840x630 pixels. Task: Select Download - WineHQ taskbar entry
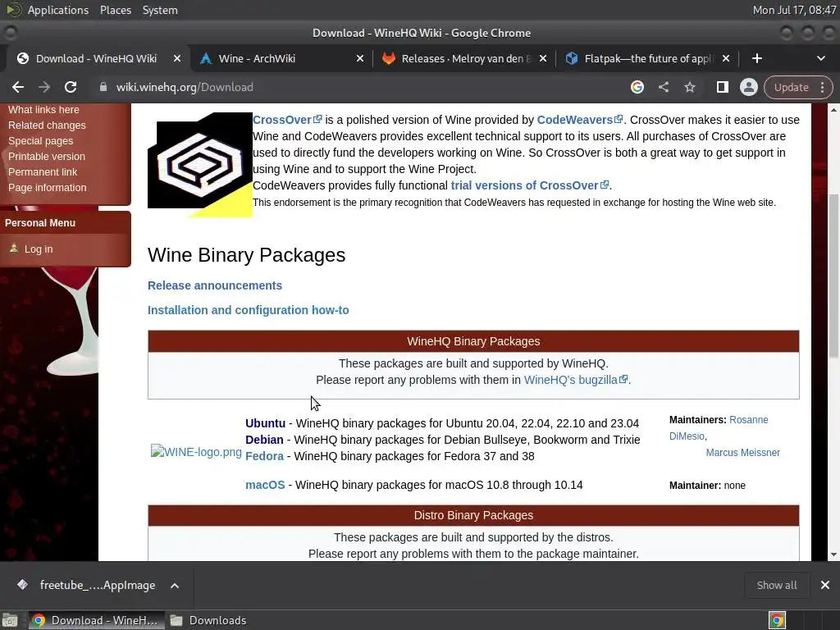pos(97,620)
